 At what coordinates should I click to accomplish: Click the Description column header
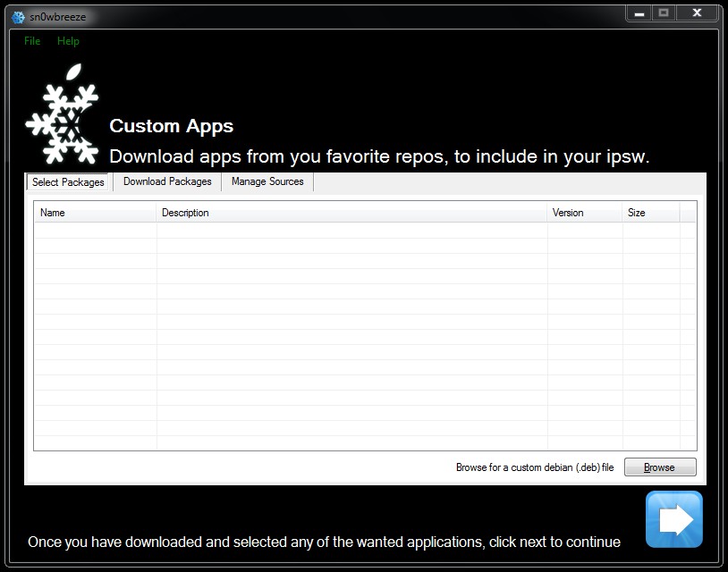coord(351,213)
